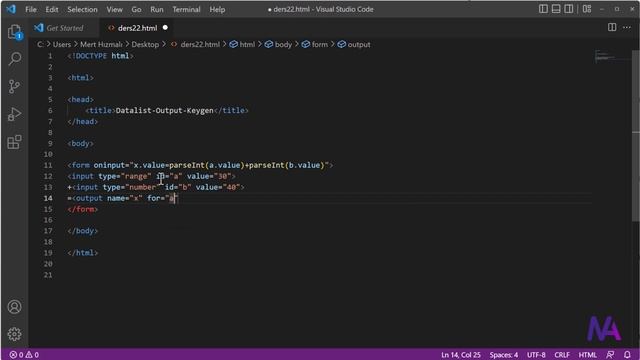Open the Extensions view
Image resolution: width=640 pixels, height=360 pixels.
(14, 142)
